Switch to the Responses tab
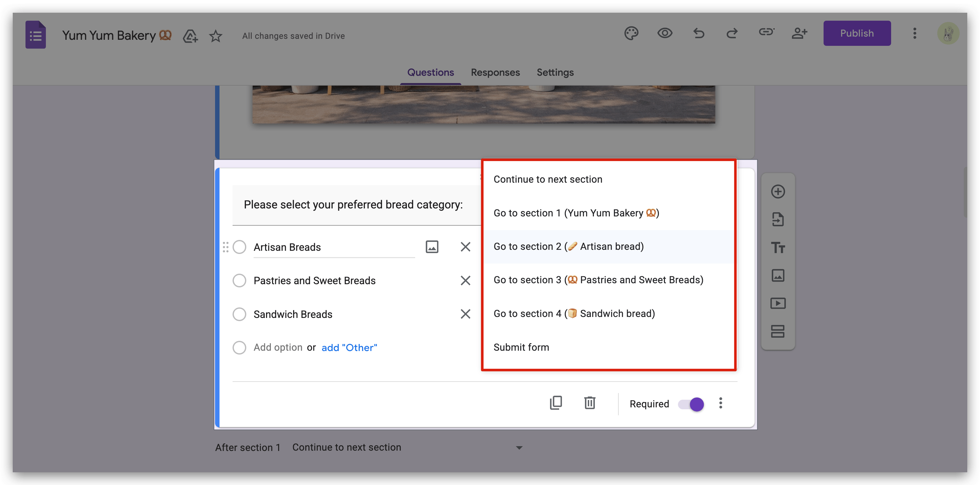This screenshot has width=980, height=485. pyautogui.click(x=495, y=72)
